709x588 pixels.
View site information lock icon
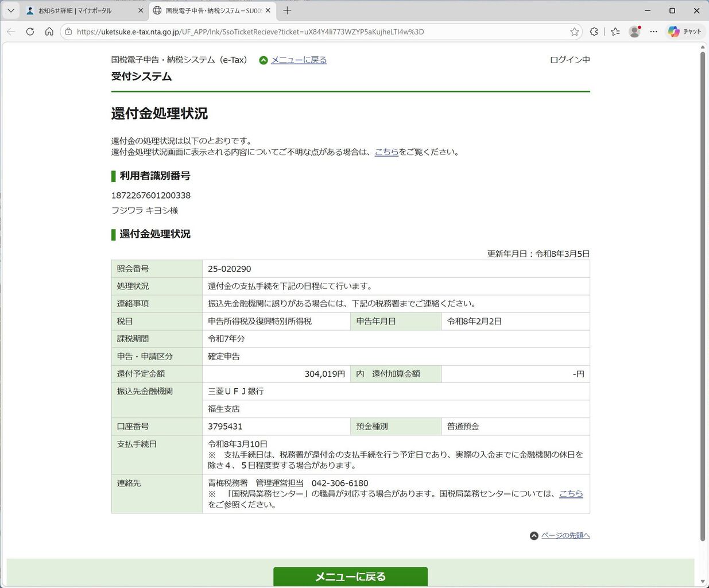[68, 32]
